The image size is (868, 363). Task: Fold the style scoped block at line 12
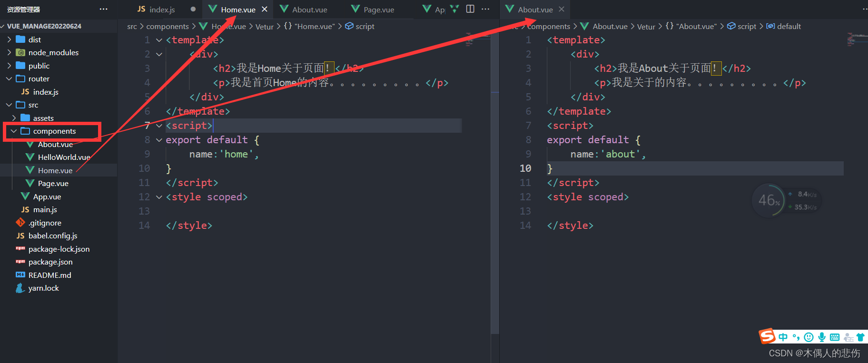coord(159,197)
